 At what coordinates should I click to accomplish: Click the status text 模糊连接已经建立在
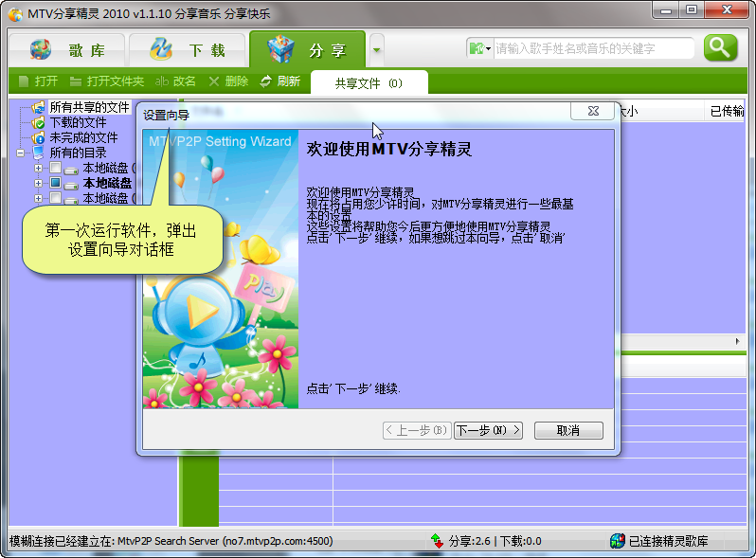[63, 541]
